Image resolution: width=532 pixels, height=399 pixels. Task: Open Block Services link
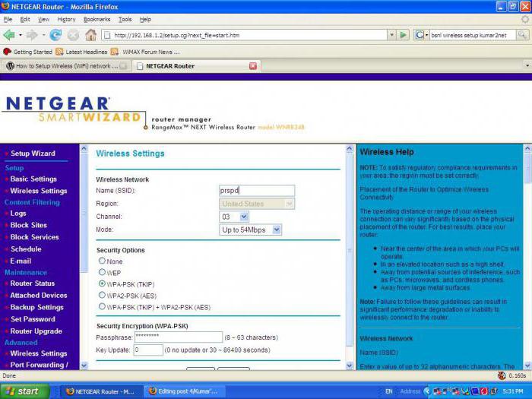(x=34, y=237)
